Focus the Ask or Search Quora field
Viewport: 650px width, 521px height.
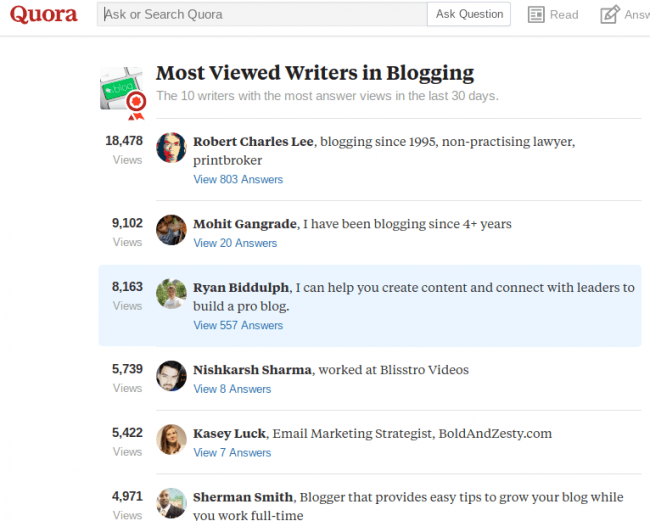[x=262, y=14]
